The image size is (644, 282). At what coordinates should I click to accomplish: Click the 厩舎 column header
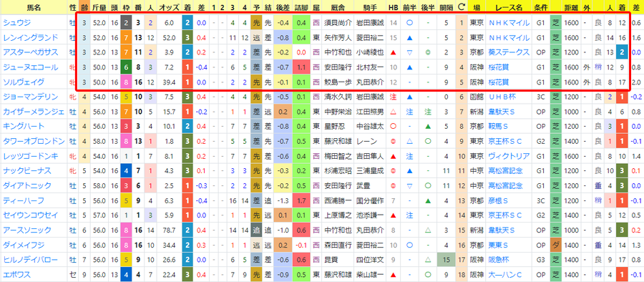tap(338, 7)
